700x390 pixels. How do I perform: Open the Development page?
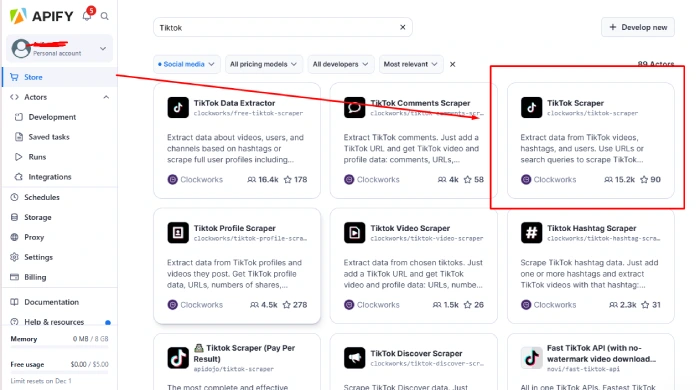pyautogui.click(x=52, y=117)
